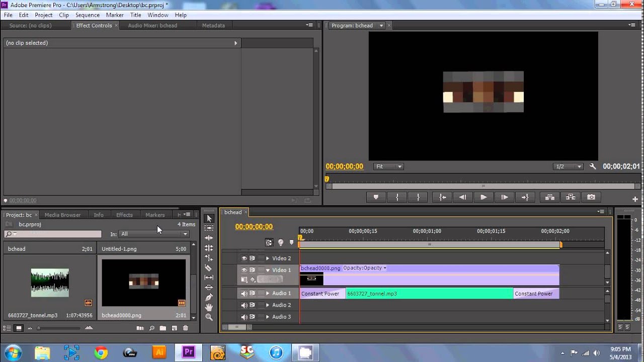Viewport: 644px width, 362px height.
Task: Play the program monitor
Action: [x=484, y=197]
